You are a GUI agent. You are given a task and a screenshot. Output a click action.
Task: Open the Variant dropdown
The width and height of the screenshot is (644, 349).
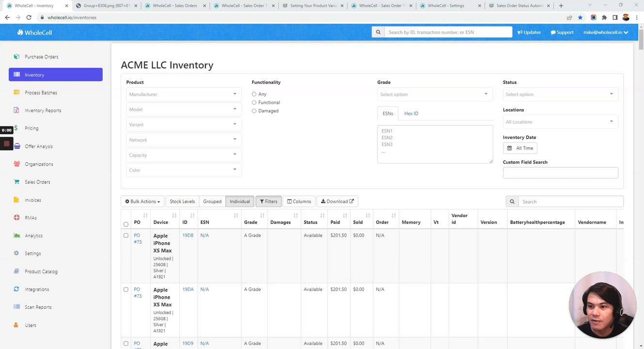click(184, 125)
